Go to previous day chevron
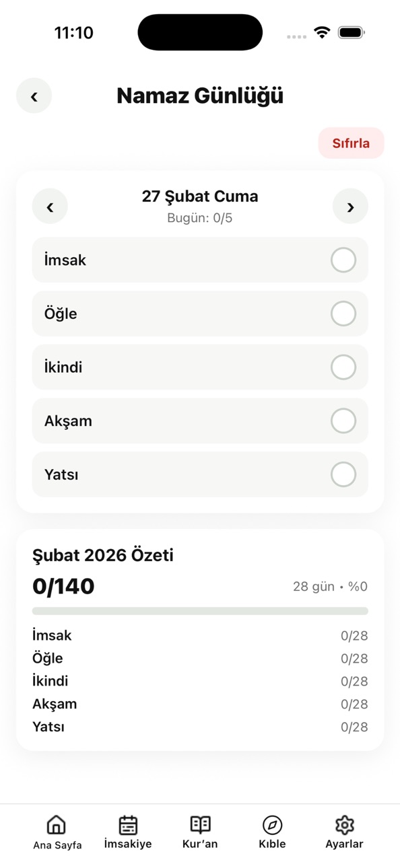 click(x=50, y=206)
